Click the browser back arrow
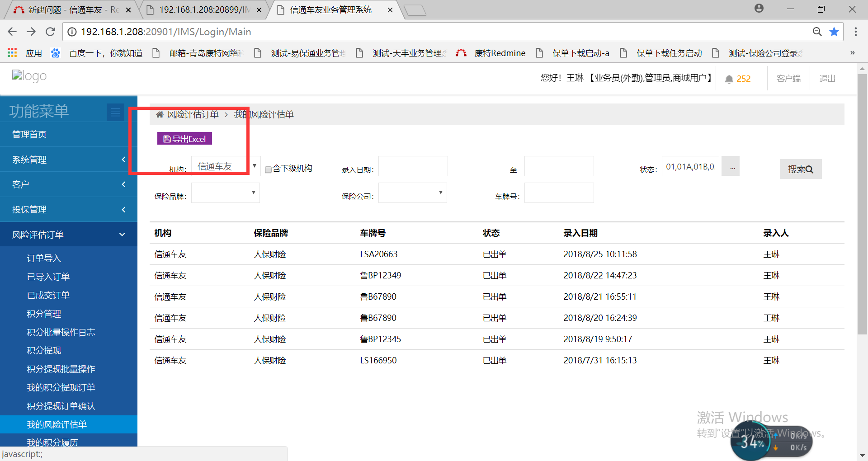 pos(12,32)
